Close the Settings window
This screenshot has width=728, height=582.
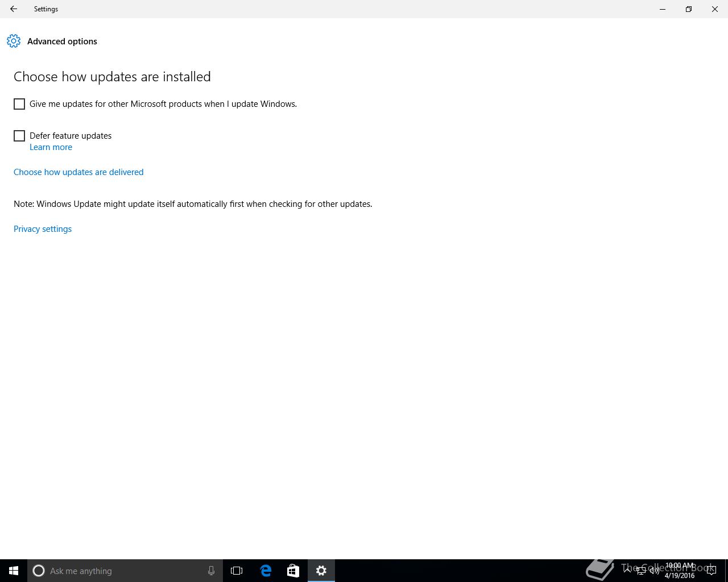pyautogui.click(x=715, y=9)
